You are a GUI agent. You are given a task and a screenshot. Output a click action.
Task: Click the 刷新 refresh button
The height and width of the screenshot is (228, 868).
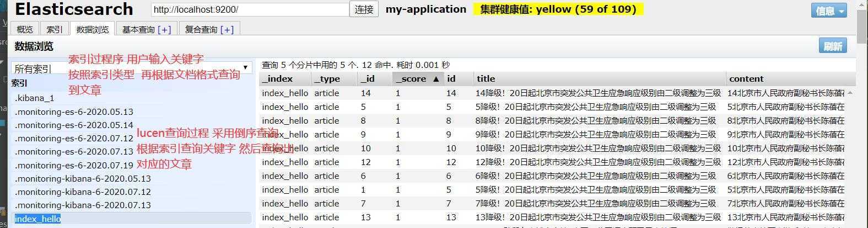tap(833, 46)
